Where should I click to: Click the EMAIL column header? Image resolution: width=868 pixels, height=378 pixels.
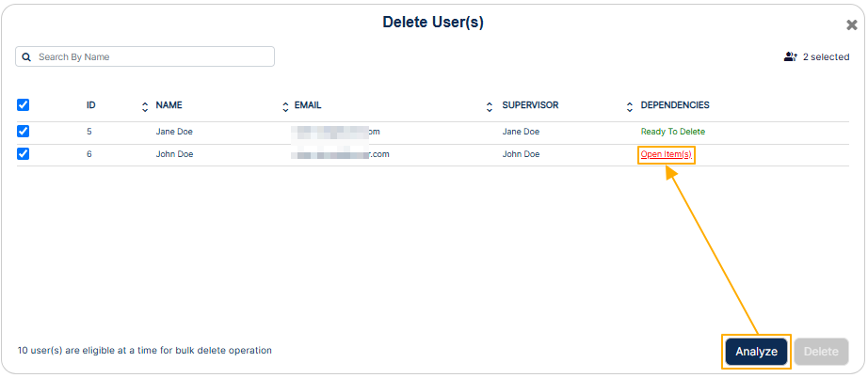[308, 105]
